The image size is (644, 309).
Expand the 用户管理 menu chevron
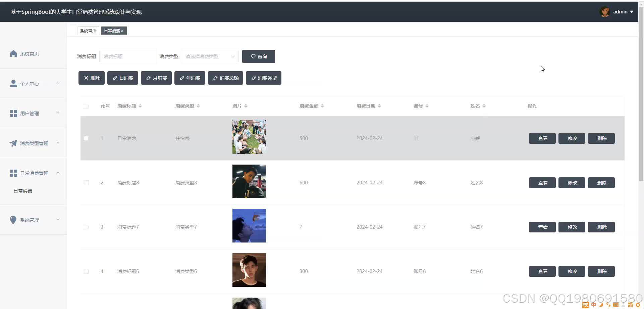58,113
